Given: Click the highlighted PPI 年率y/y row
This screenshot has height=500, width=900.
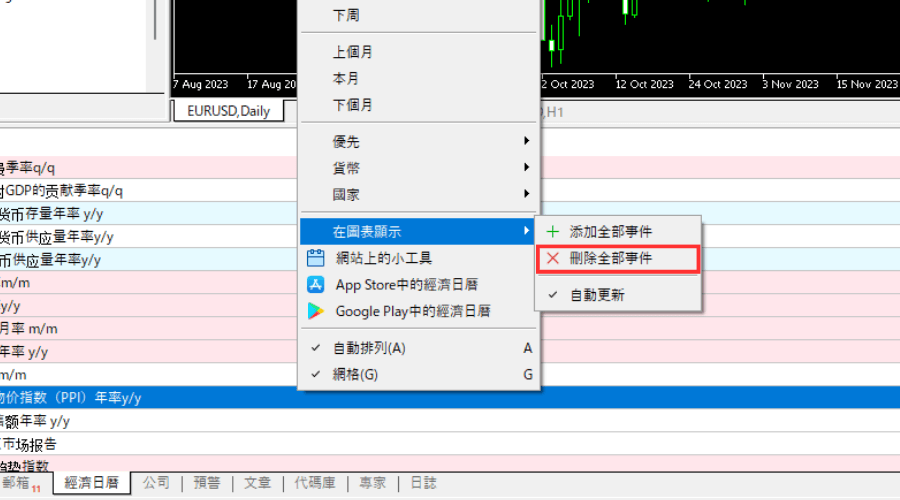Looking at the screenshot, I should (150, 398).
